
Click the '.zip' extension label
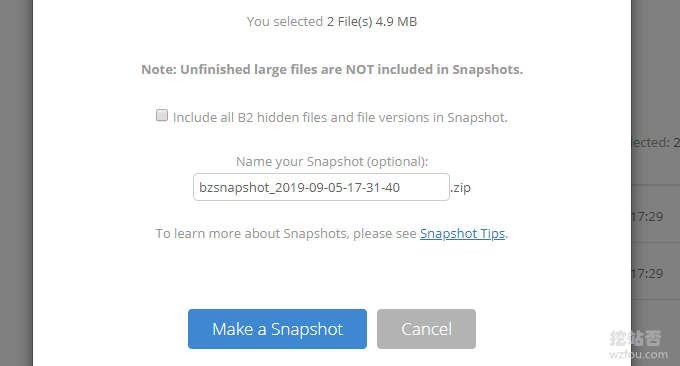click(x=461, y=188)
